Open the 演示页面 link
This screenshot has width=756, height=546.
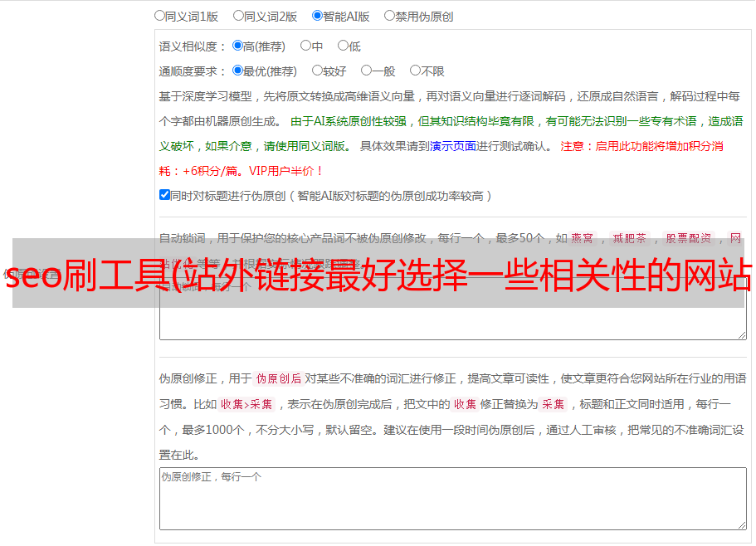[452, 146]
